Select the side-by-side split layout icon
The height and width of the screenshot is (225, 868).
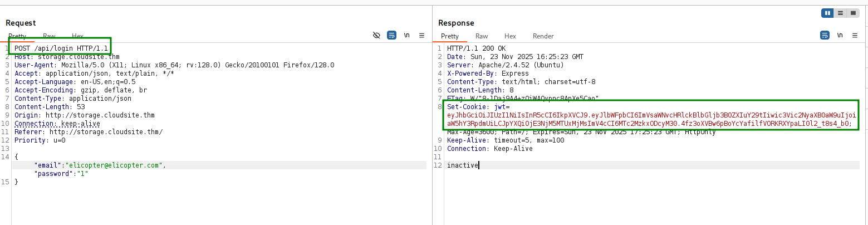827,13
